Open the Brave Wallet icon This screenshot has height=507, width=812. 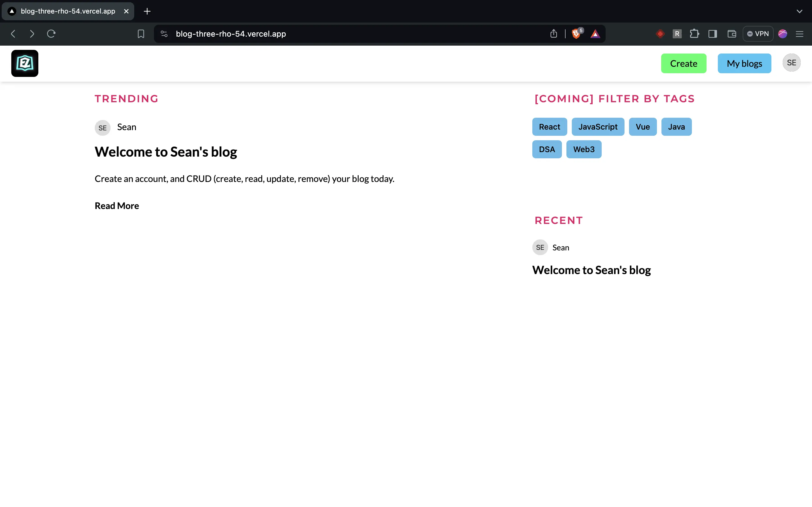732,34
